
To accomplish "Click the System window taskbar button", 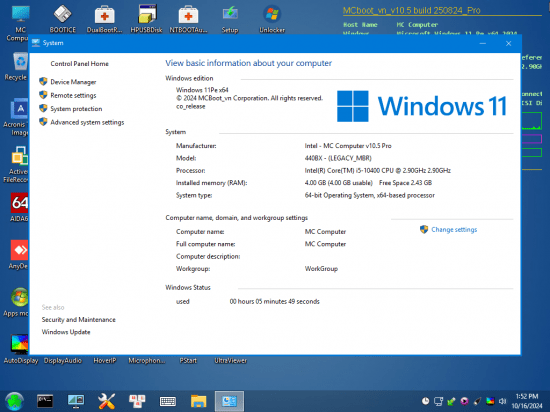I will pos(229,401).
